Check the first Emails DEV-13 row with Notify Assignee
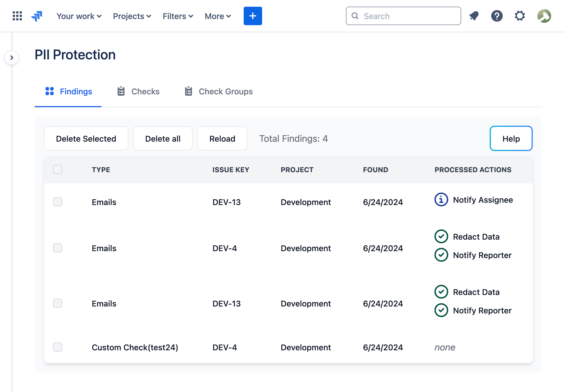 [x=58, y=202]
